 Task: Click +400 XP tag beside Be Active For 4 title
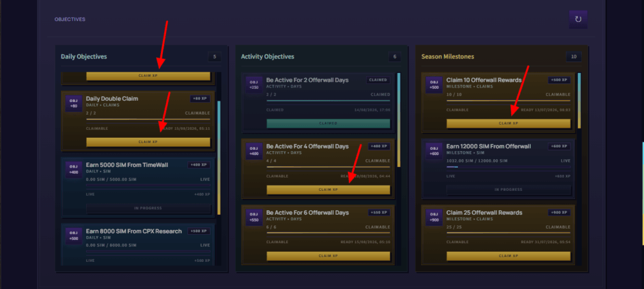[379, 146]
